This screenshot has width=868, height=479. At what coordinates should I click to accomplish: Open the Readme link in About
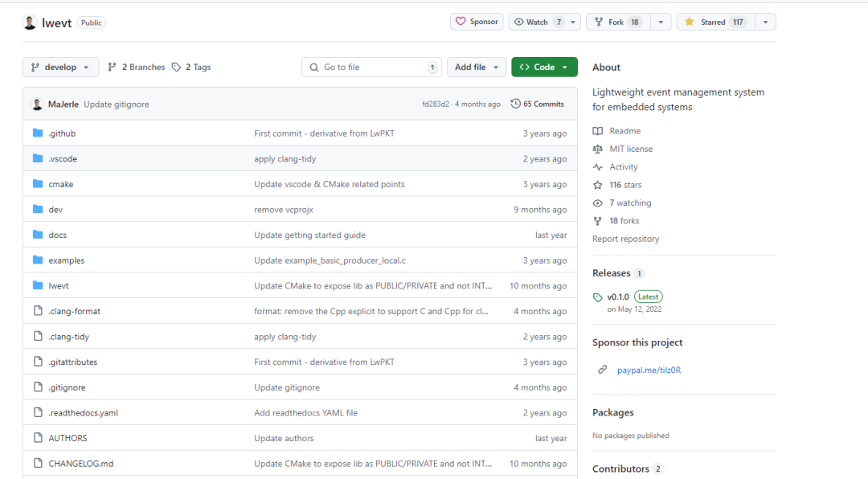point(624,131)
